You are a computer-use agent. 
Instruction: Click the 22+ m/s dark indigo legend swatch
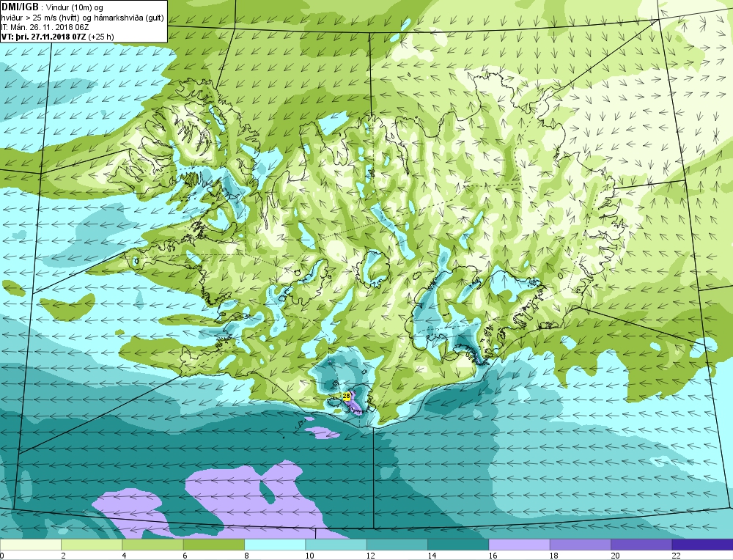702,545
